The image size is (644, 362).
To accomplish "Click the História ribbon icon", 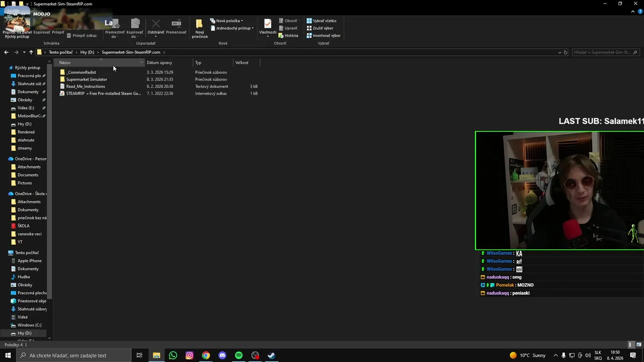I will (281, 36).
